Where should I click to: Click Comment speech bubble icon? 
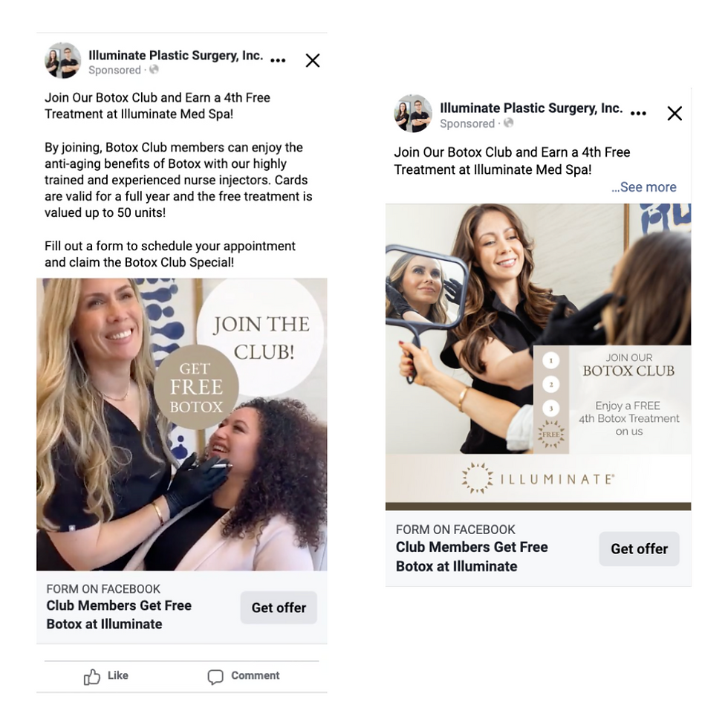(215, 677)
